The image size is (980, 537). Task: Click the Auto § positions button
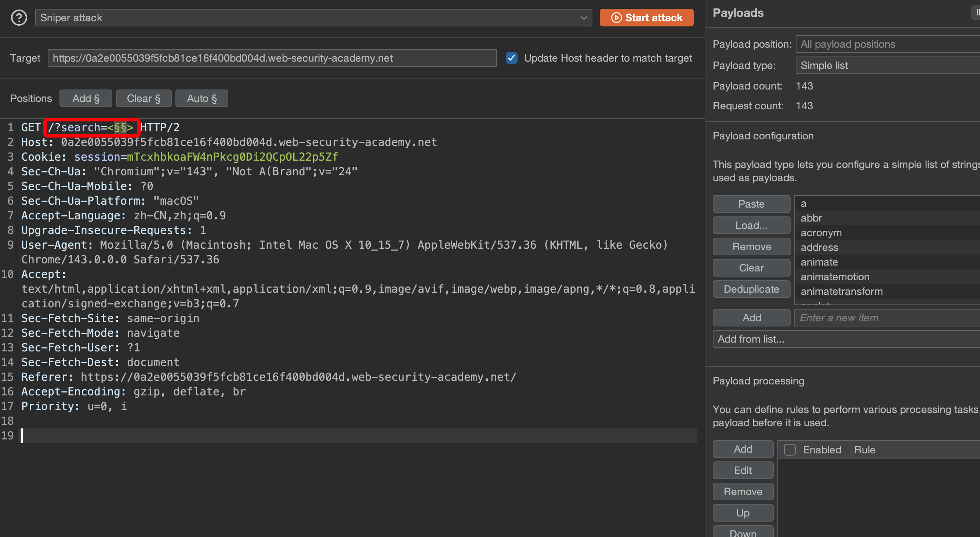click(202, 99)
